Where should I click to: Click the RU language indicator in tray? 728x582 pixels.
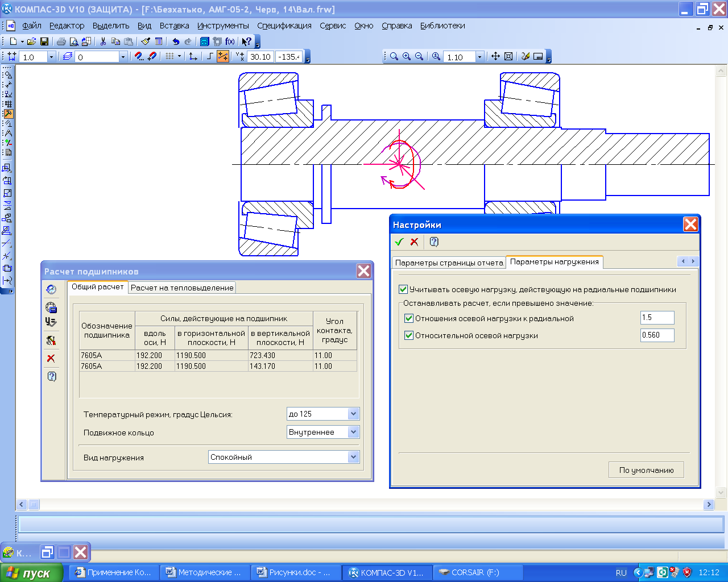[x=621, y=572]
